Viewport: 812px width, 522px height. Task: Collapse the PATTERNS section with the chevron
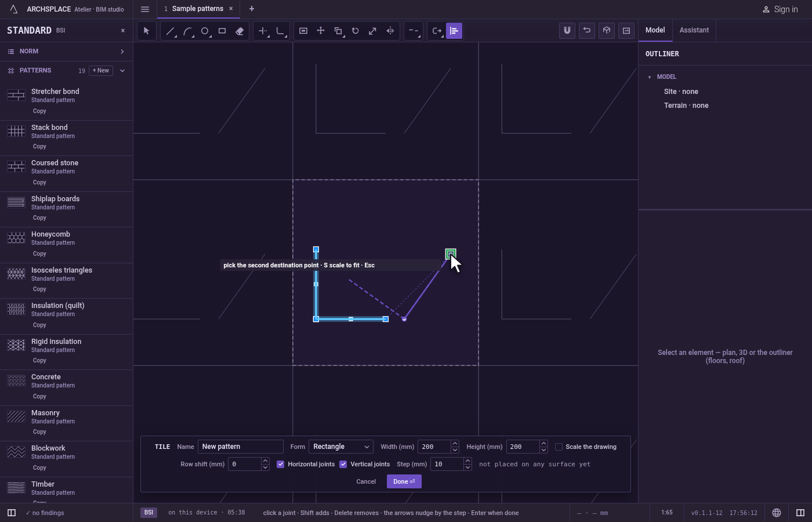point(122,71)
